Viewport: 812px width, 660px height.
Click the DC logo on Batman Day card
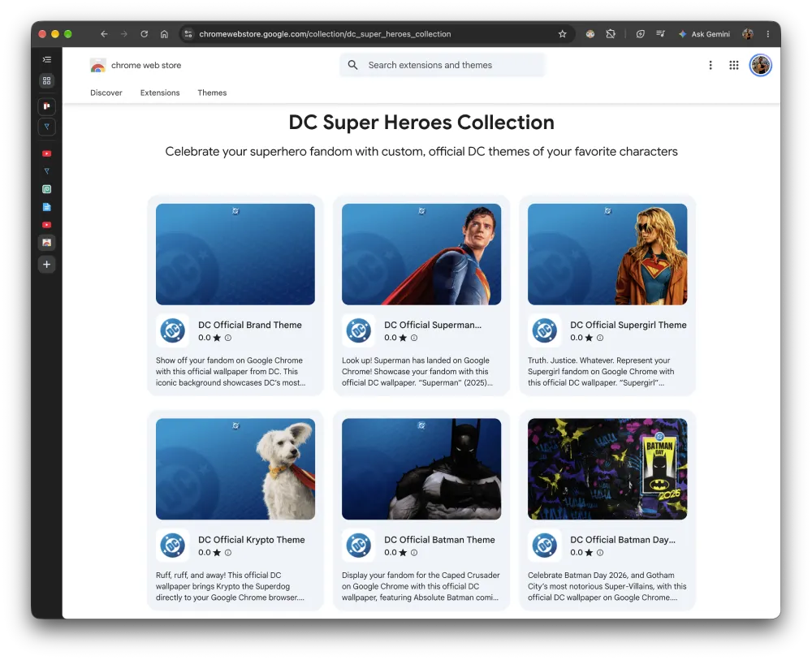tap(545, 545)
